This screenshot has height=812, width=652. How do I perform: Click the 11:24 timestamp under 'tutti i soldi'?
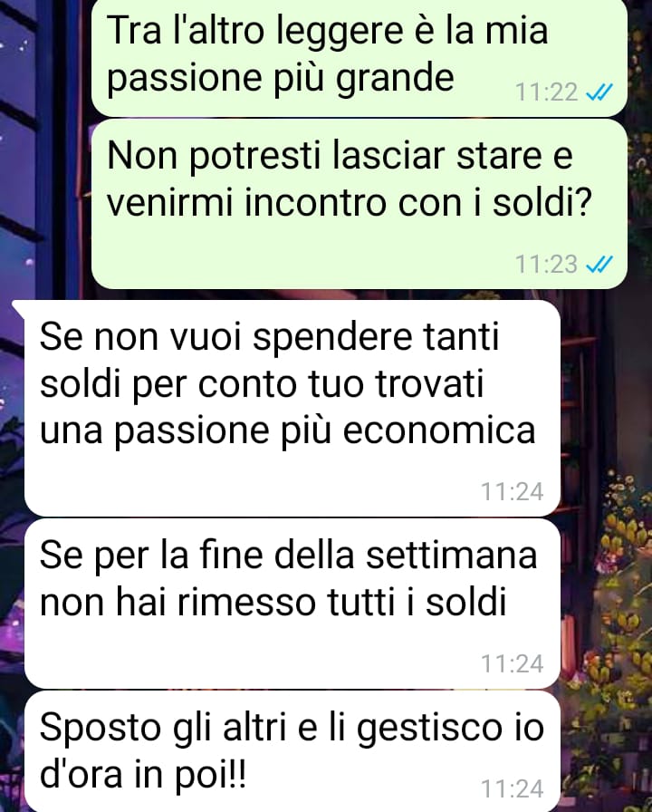pyautogui.click(x=513, y=663)
